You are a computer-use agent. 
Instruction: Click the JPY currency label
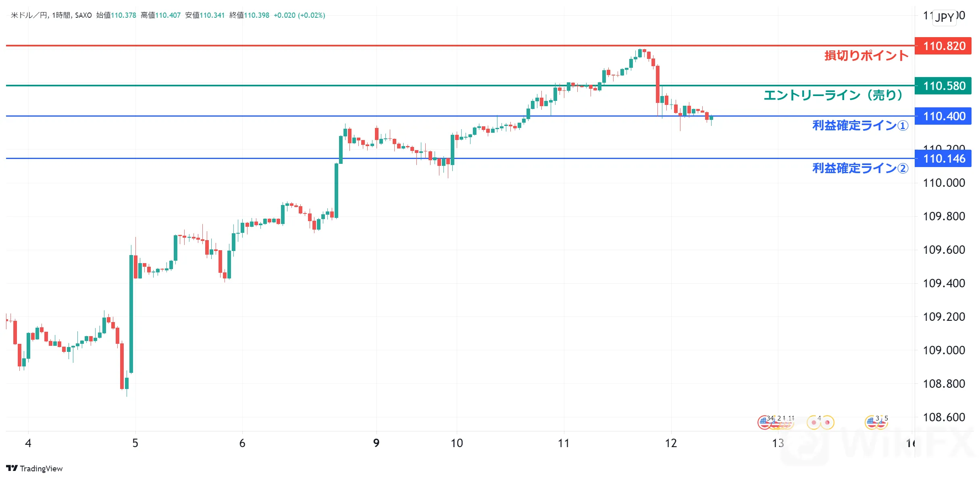pyautogui.click(x=945, y=17)
